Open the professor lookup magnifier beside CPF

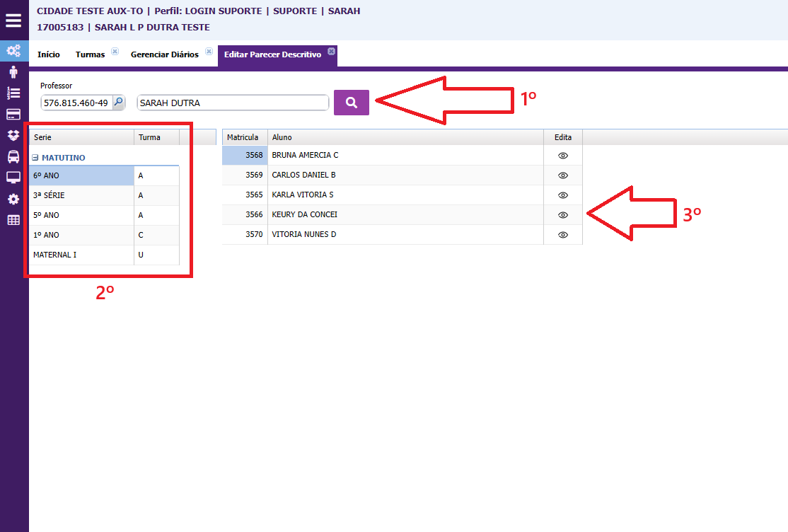click(x=119, y=103)
